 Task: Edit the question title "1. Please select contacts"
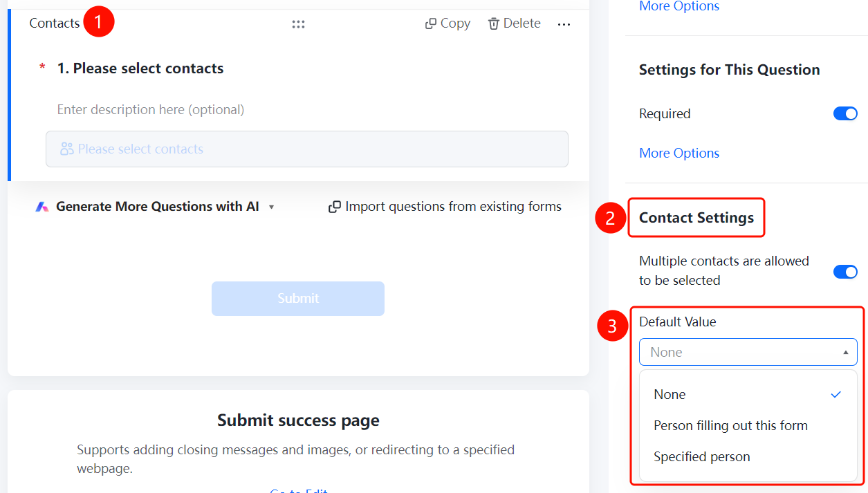[x=140, y=68]
